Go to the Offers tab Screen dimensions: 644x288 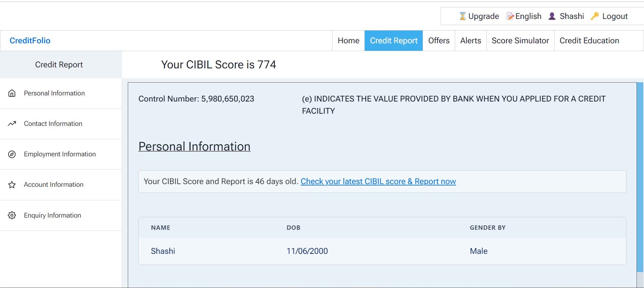point(439,41)
